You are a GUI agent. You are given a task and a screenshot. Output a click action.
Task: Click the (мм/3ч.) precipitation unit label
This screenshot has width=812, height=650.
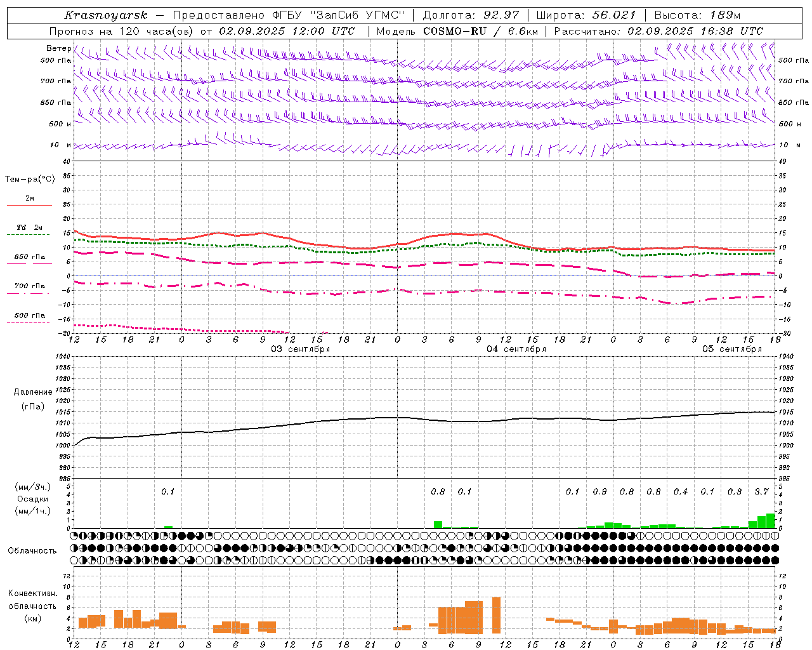point(32,487)
